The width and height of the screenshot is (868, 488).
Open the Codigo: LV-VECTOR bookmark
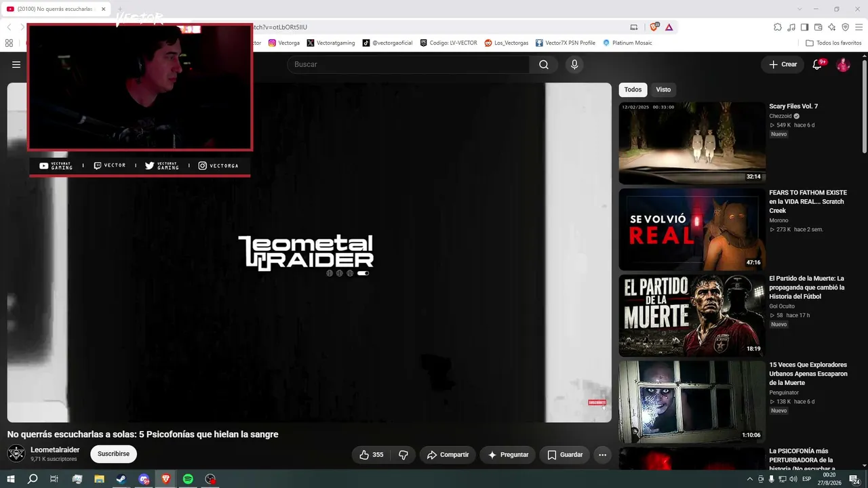click(448, 43)
